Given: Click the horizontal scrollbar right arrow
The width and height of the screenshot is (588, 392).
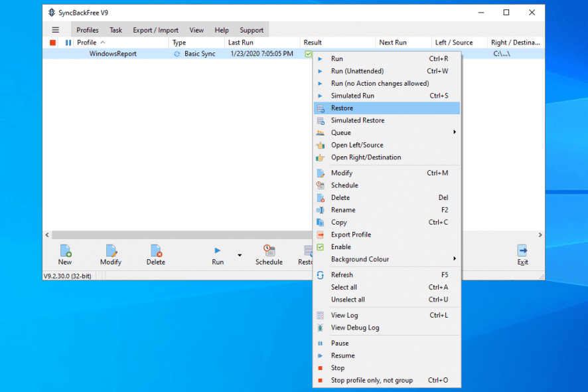Looking at the screenshot, I should click(x=540, y=235).
